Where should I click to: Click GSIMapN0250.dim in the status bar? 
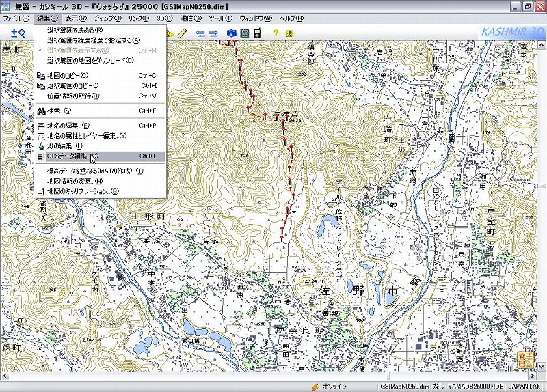405,387
